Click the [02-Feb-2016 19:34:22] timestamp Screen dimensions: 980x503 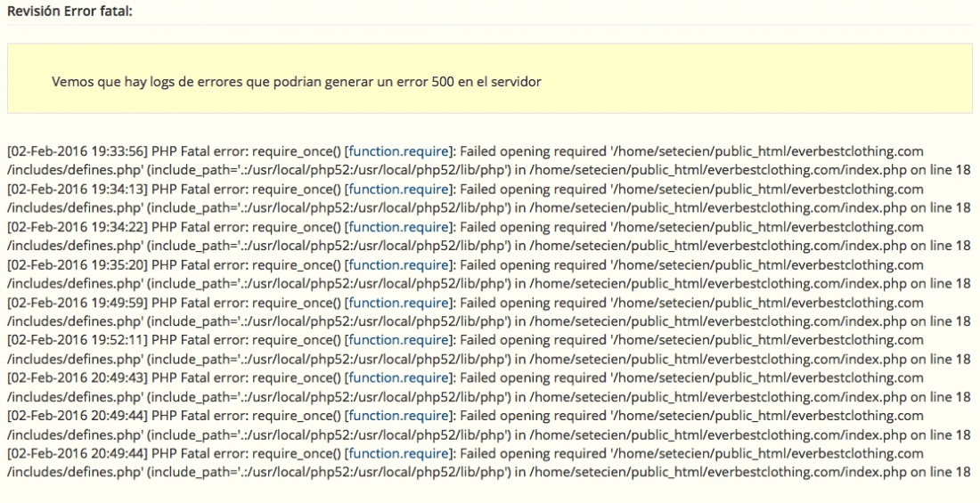tap(78, 227)
